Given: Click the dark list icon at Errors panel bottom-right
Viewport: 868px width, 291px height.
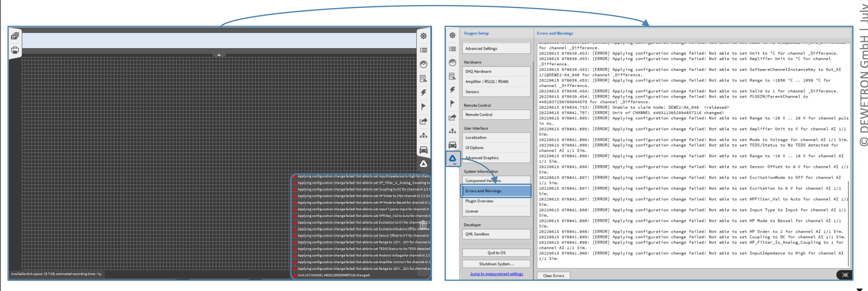Looking at the screenshot, I should pos(844,275).
